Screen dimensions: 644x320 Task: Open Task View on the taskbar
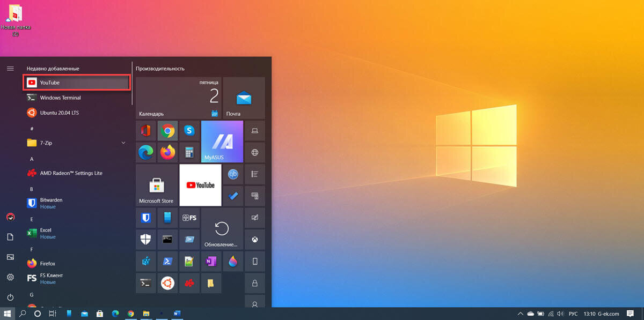click(x=53, y=314)
